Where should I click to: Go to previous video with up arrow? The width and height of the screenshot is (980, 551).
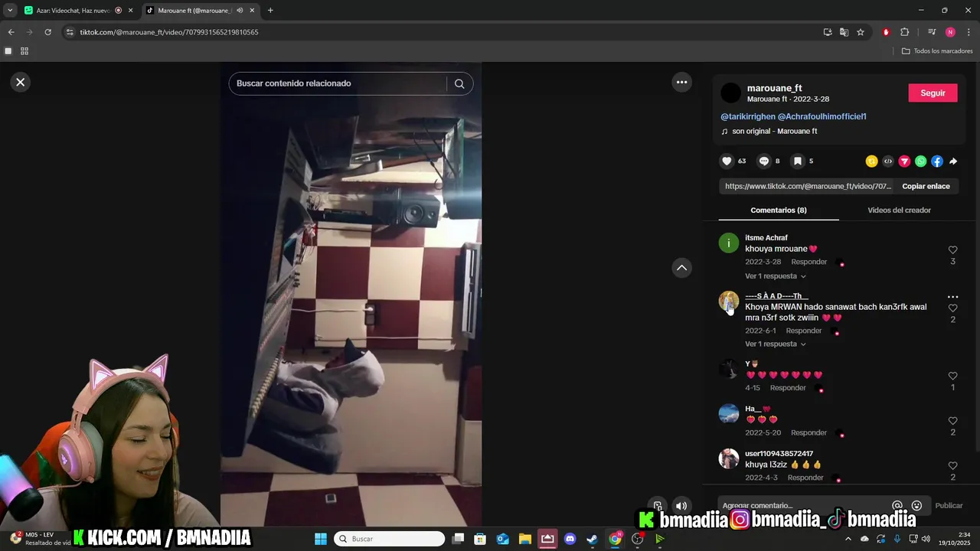[x=681, y=268]
